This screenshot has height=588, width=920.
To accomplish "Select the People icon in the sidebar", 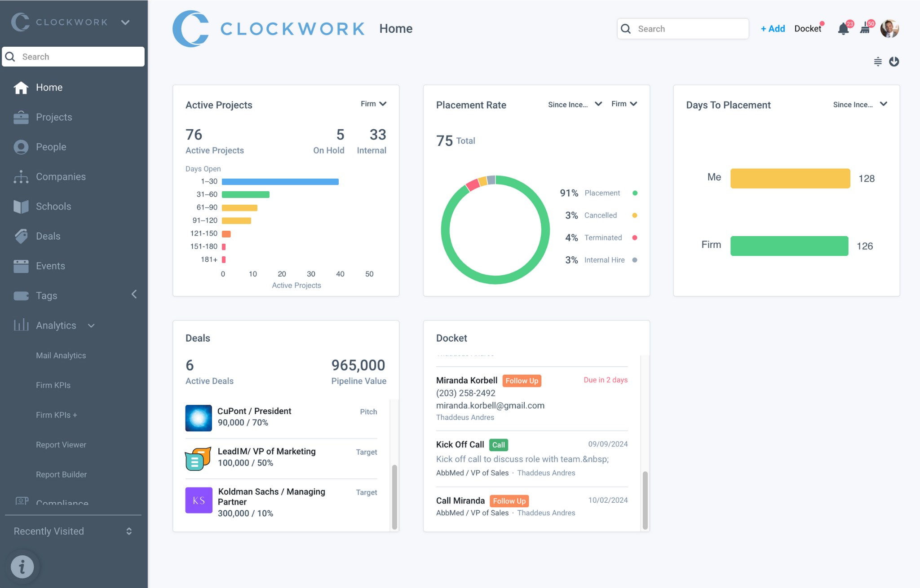I will (21, 147).
